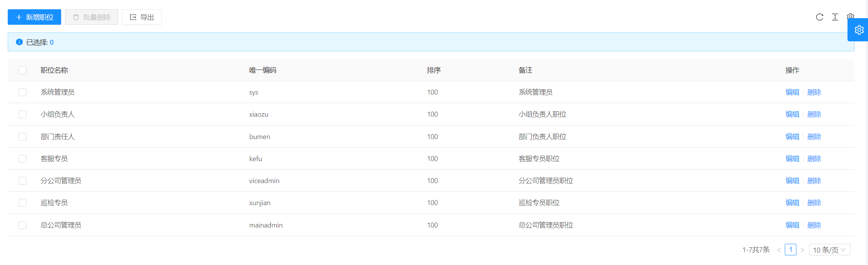Viewport: 868px width, 265px height.
Task: Click the code cell 'mainadmin'
Action: 266,225
